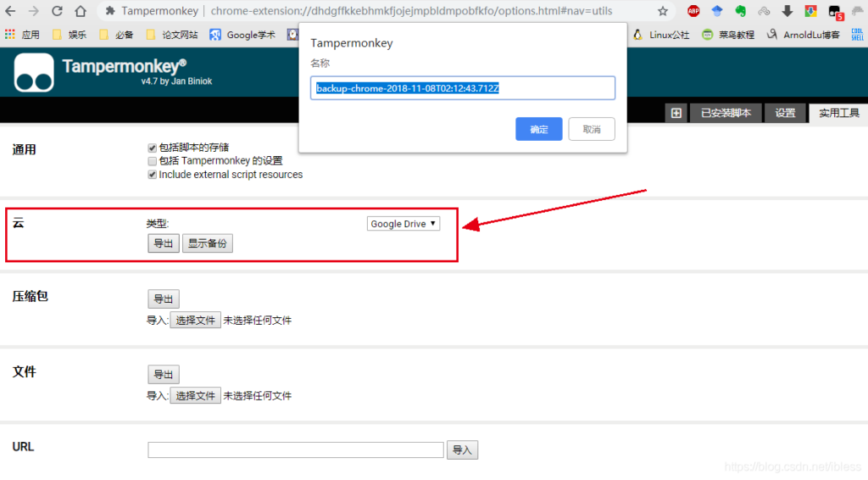Open the browser home page icon

(x=81, y=11)
